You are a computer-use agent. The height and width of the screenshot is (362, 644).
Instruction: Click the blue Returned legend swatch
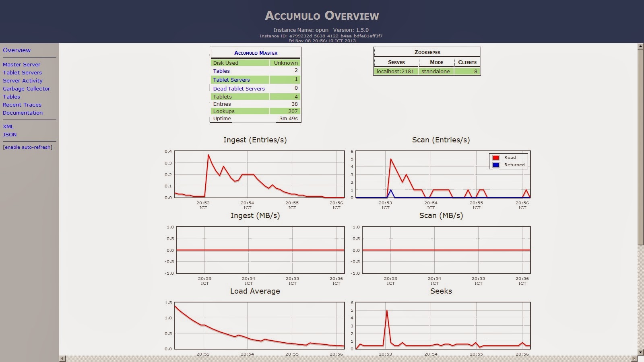[x=496, y=165]
